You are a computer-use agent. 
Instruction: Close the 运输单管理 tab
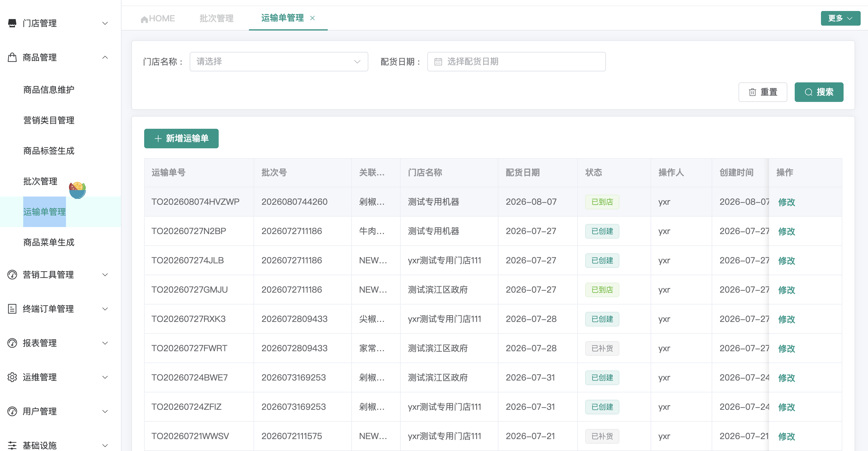(312, 18)
